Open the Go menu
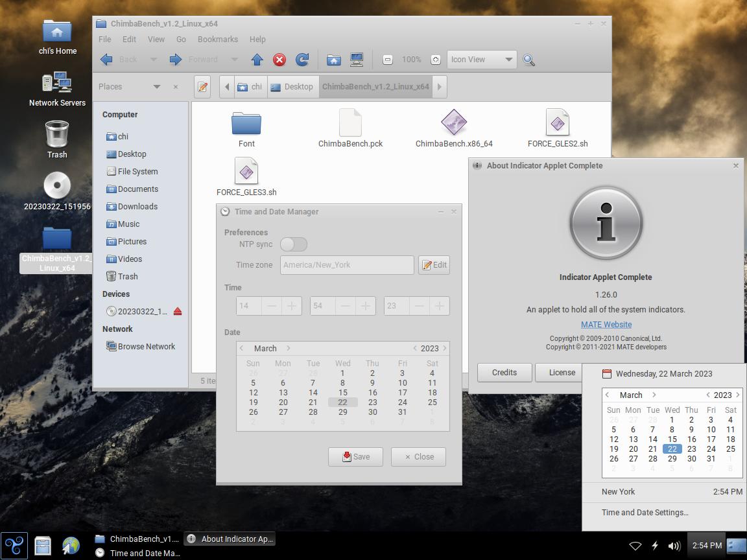 181,39
